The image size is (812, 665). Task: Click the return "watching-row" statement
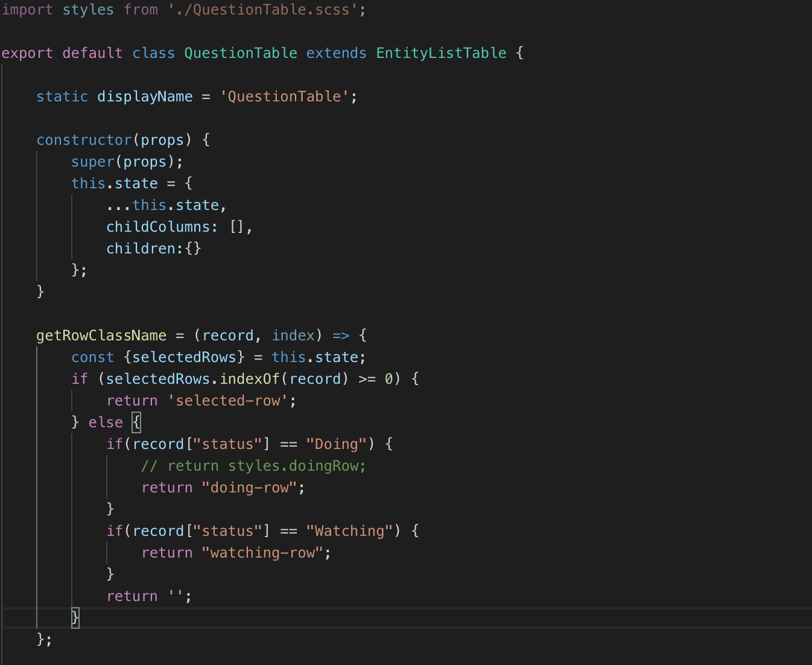point(235,552)
